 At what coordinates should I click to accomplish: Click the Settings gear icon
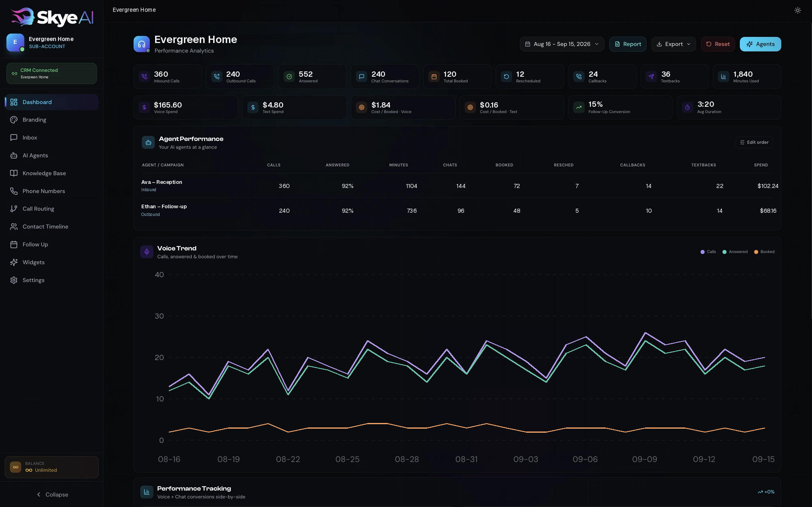click(x=14, y=280)
